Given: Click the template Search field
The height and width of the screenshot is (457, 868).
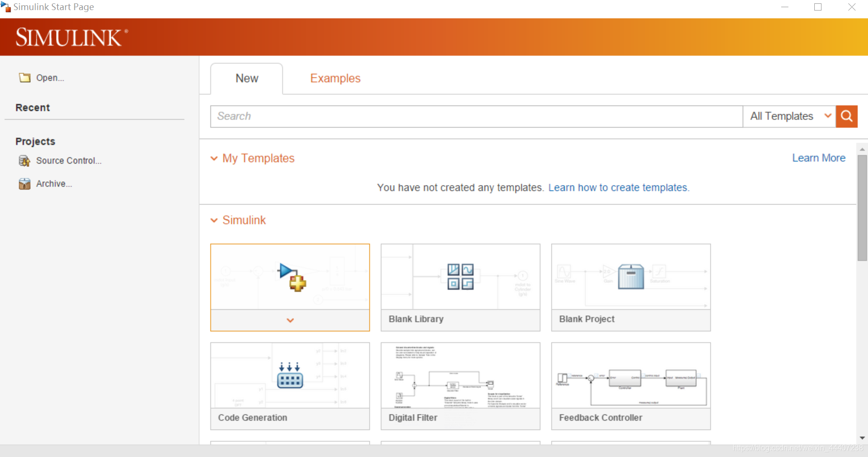Looking at the screenshot, I should point(477,116).
